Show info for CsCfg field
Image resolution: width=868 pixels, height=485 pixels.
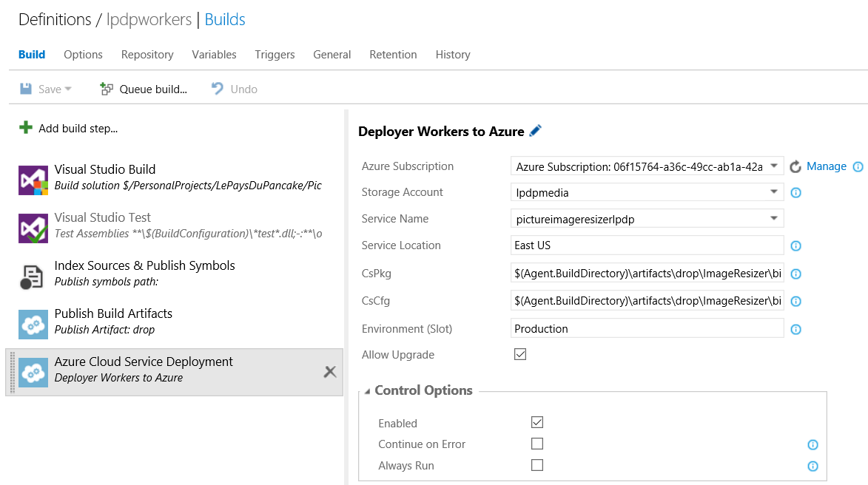tap(796, 302)
